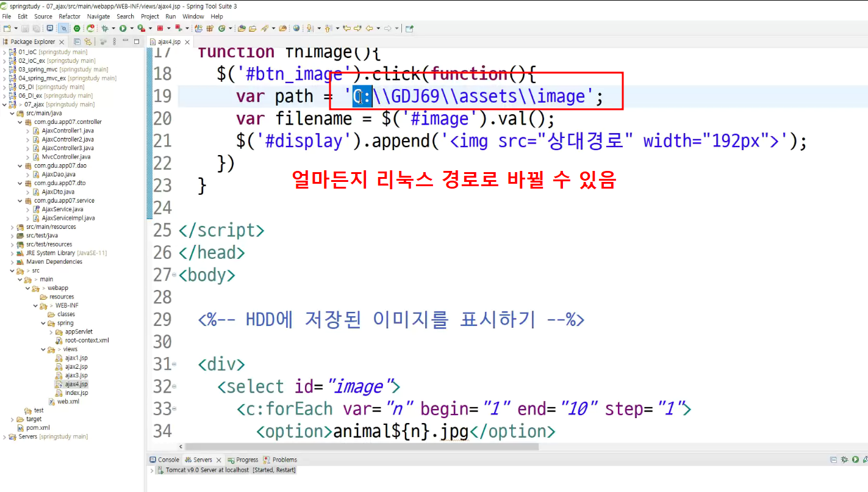Viewport: 868px width, 492px height.
Task: Expand the 01_IoC project node
Action: pyautogui.click(x=4, y=52)
